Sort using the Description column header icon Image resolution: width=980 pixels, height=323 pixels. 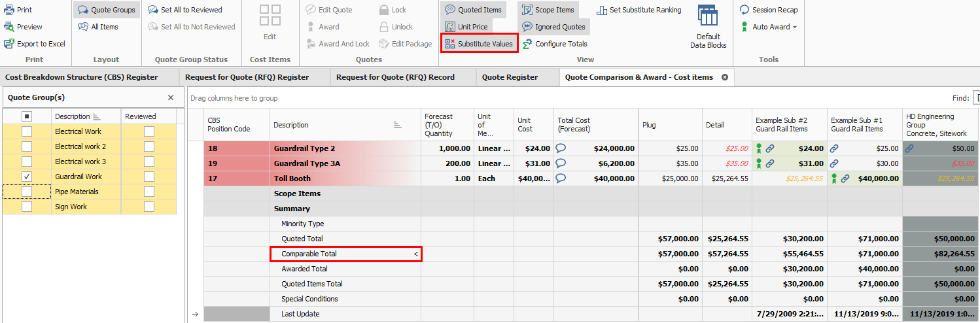point(398,125)
